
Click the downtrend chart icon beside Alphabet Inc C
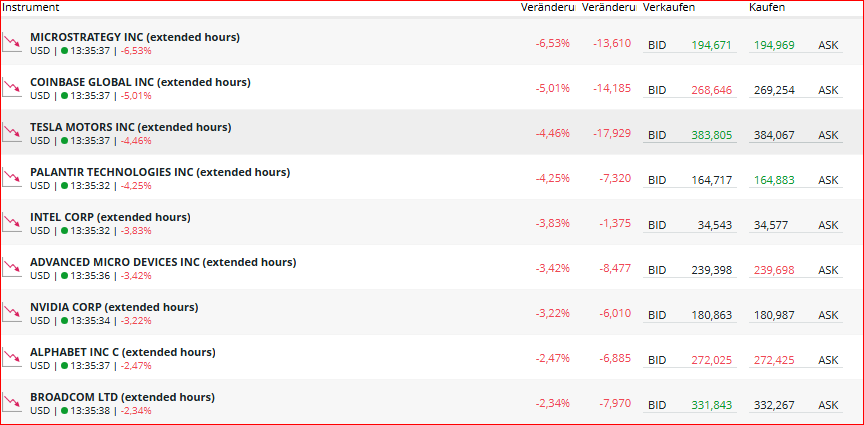[12, 358]
